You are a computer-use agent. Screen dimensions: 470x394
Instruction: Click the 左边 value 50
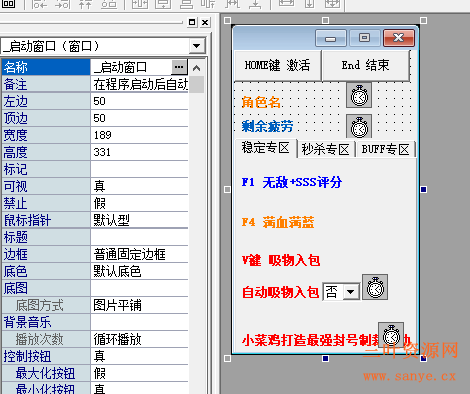click(x=139, y=101)
